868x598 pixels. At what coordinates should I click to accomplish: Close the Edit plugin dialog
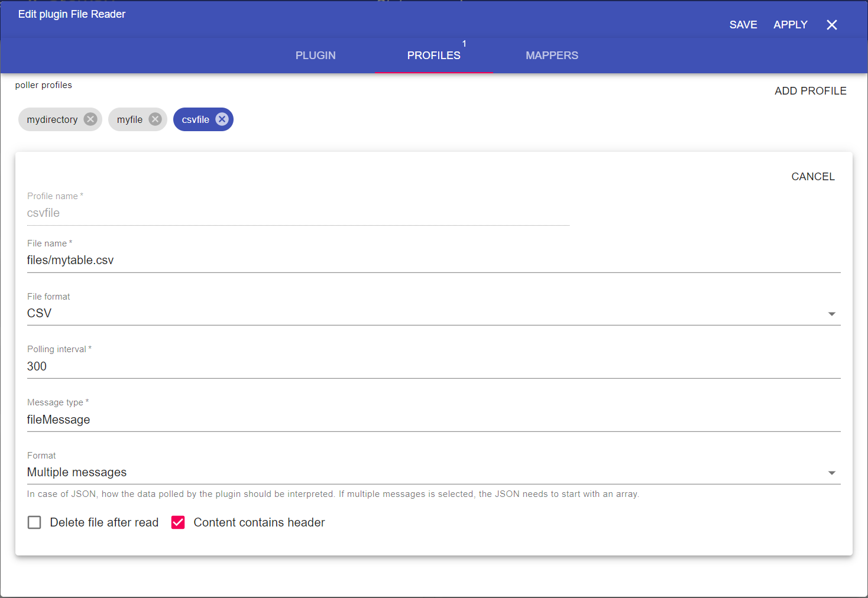click(831, 25)
